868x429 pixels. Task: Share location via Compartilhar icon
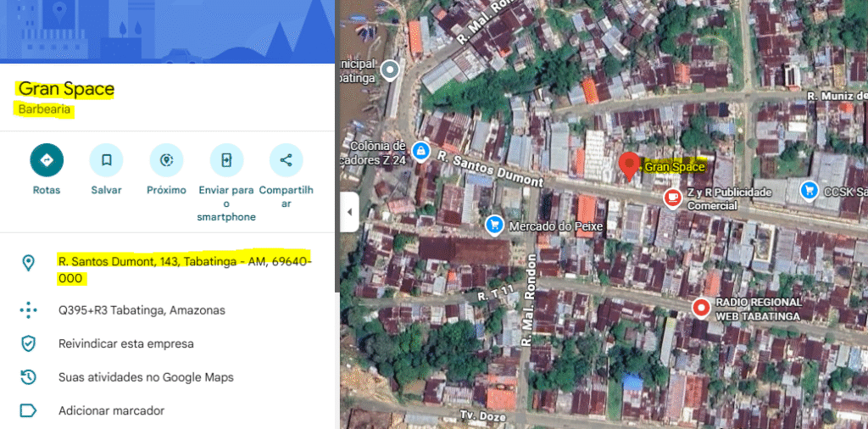coord(286,159)
